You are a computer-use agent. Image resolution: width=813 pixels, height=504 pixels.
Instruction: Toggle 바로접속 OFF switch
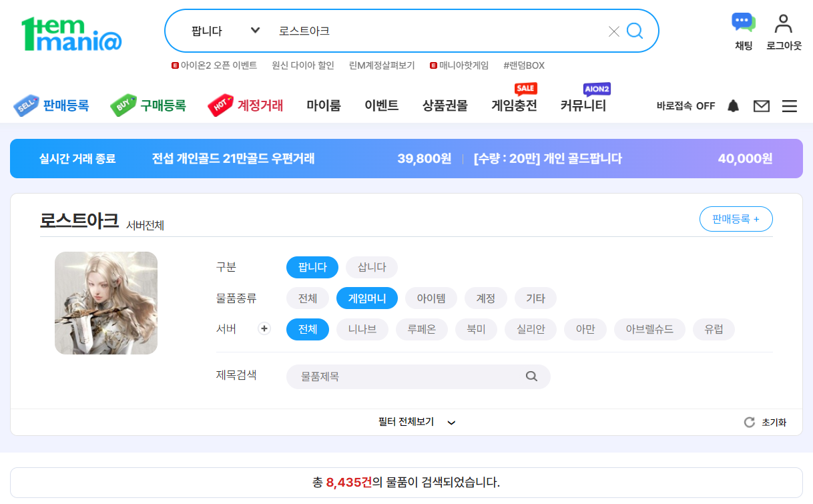pos(686,105)
